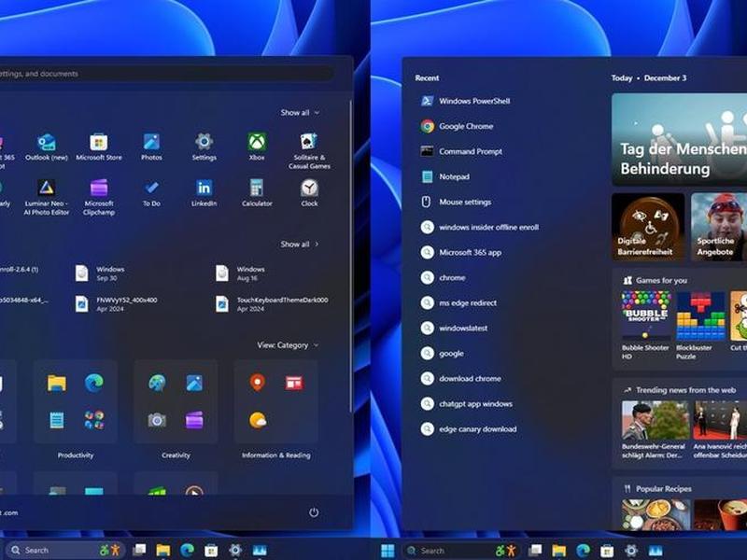747x560 pixels.
Task: Click the Games for you heading
Action: click(661, 281)
